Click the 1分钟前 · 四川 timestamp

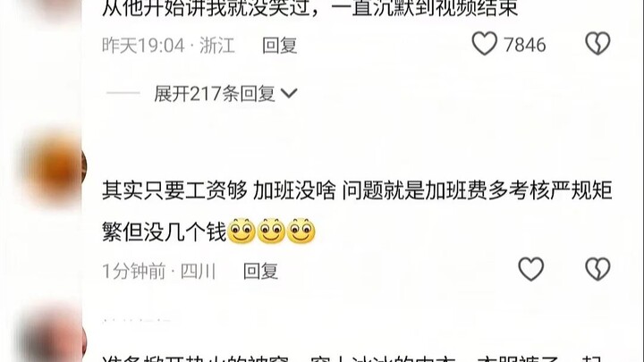click(159, 272)
